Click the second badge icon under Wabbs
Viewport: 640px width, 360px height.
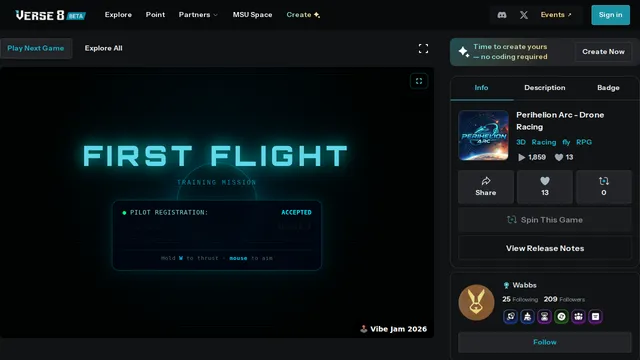527,316
